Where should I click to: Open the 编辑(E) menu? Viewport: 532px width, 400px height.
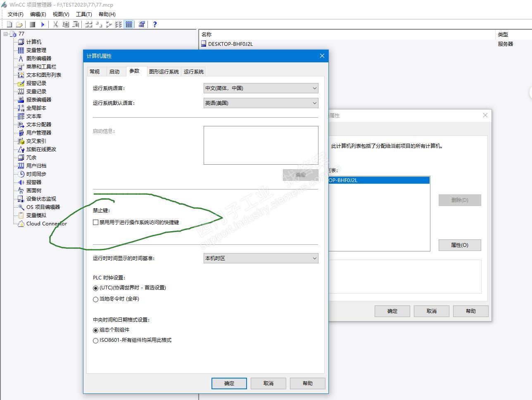tap(38, 14)
